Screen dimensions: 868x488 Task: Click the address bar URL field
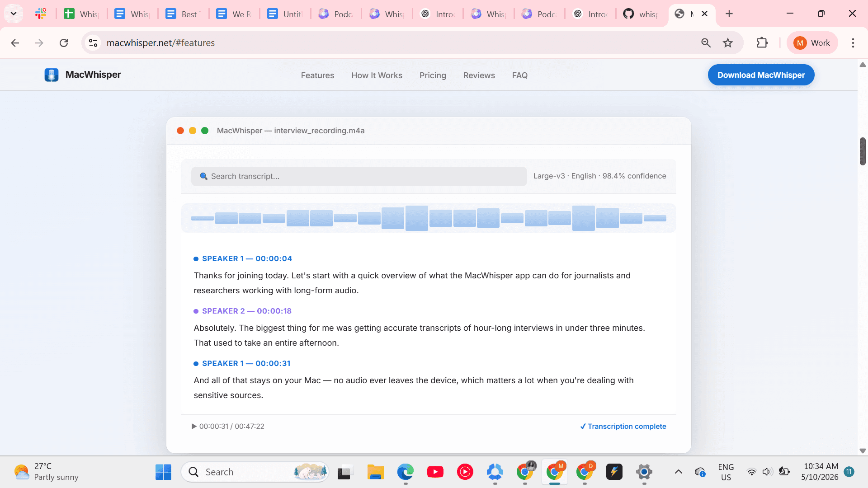(398, 43)
